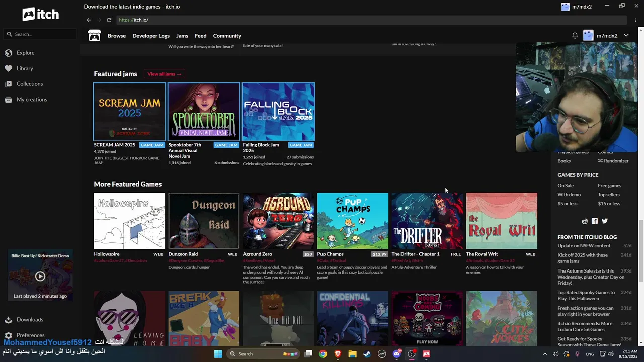644x362 pixels.
Task: Select the Top sellers filter
Action: (609, 195)
